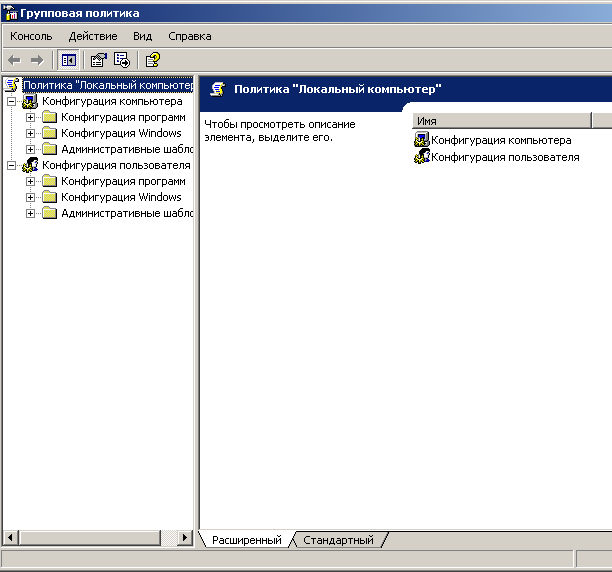Sort list by the Имя column header

click(x=502, y=121)
